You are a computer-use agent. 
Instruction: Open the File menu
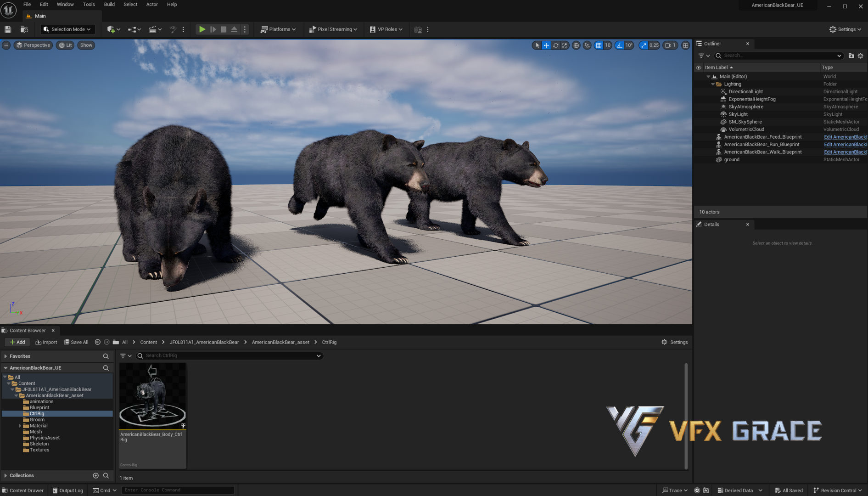[x=27, y=5]
